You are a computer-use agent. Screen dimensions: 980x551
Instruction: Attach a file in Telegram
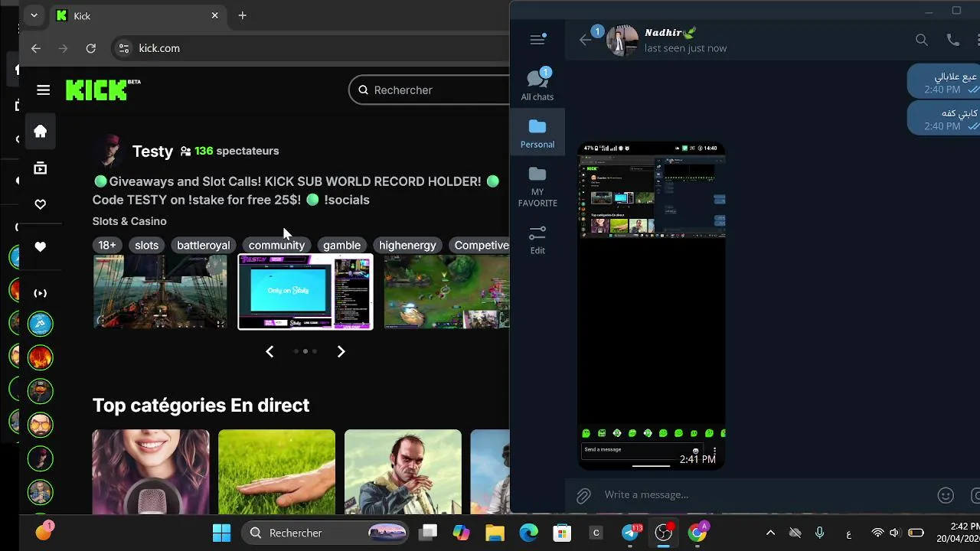[x=583, y=496]
